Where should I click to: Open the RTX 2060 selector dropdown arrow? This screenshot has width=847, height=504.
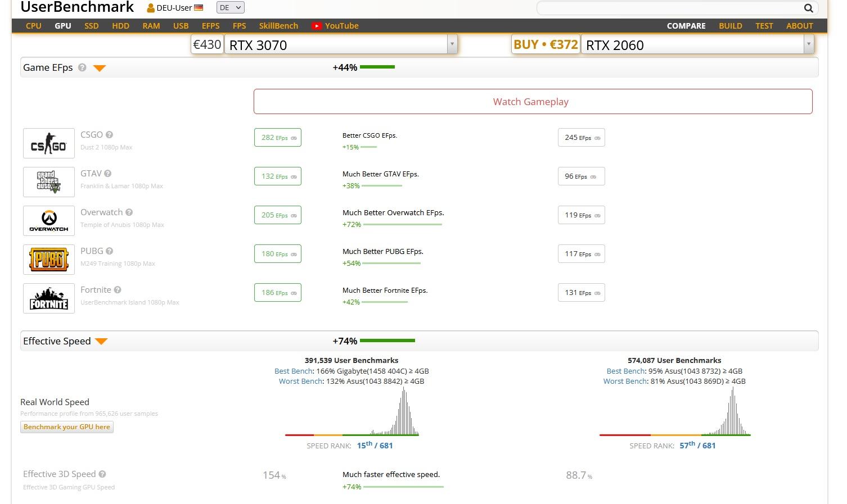coord(809,44)
